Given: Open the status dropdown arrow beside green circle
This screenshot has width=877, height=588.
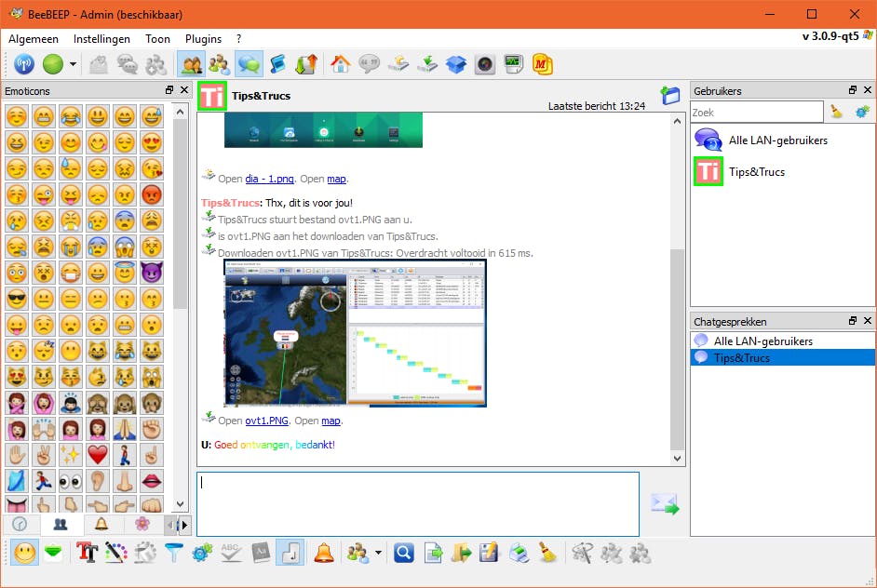Looking at the screenshot, I should click(73, 64).
